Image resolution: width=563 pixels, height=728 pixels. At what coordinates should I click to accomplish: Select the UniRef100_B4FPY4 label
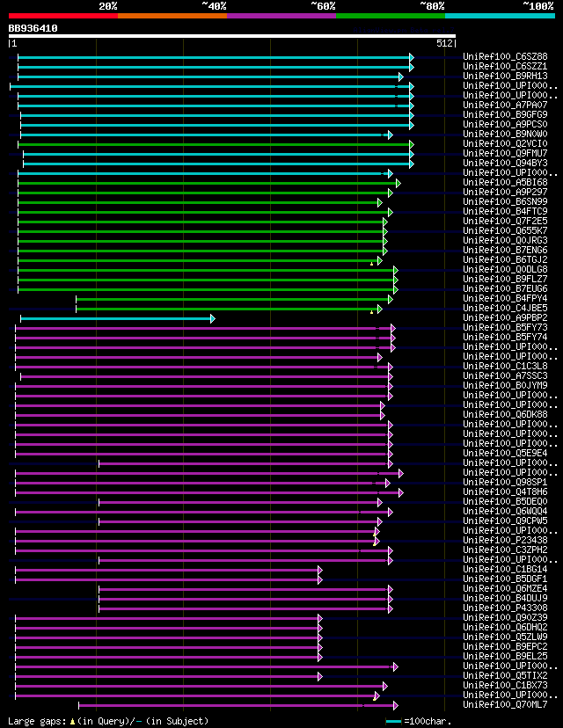[505, 299]
